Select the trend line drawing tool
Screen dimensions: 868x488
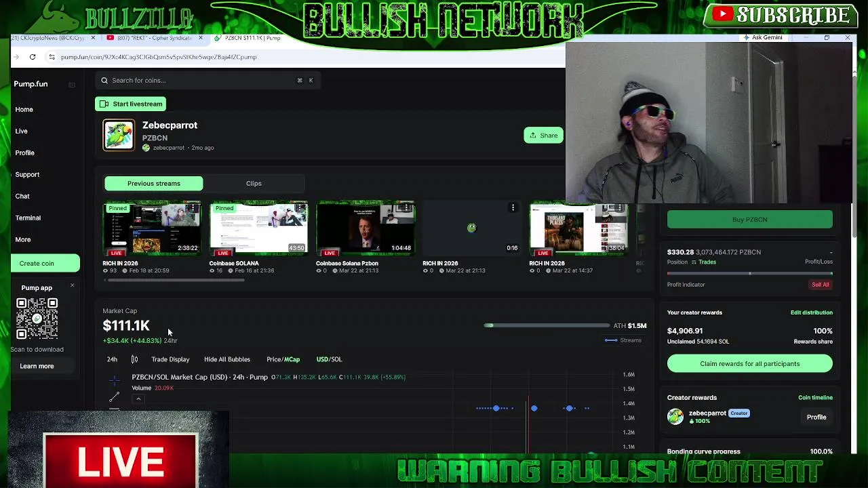point(114,397)
